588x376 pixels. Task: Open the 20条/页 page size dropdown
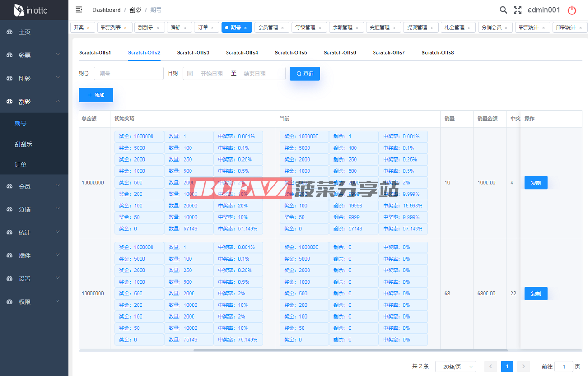pyautogui.click(x=455, y=366)
